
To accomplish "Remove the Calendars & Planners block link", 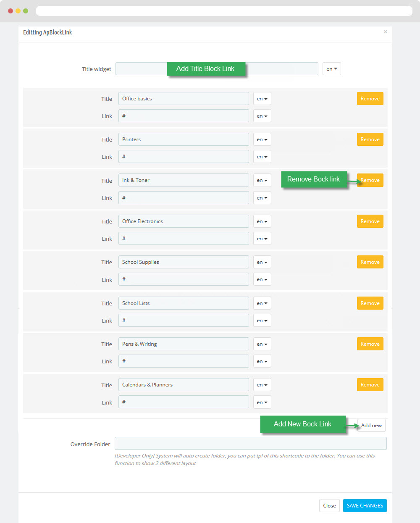I will pyautogui.click(x=370, y=385).
